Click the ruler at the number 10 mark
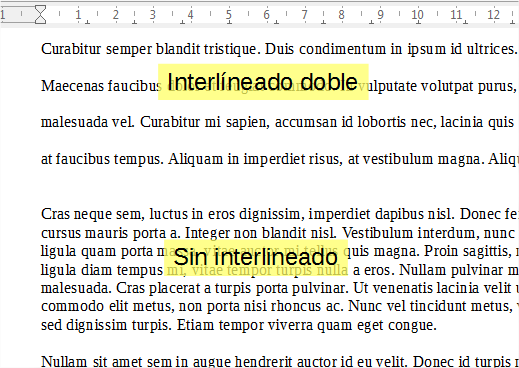 click(417, 15)
